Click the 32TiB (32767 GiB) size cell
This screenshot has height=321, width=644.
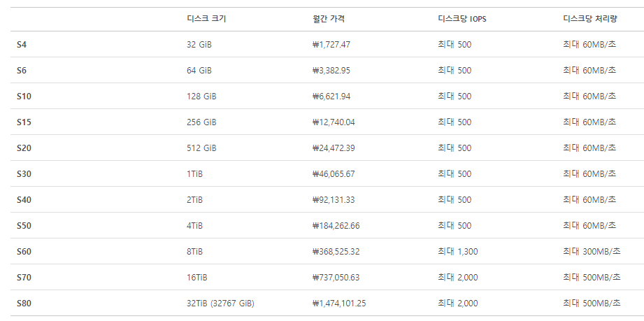coord(220,304)
